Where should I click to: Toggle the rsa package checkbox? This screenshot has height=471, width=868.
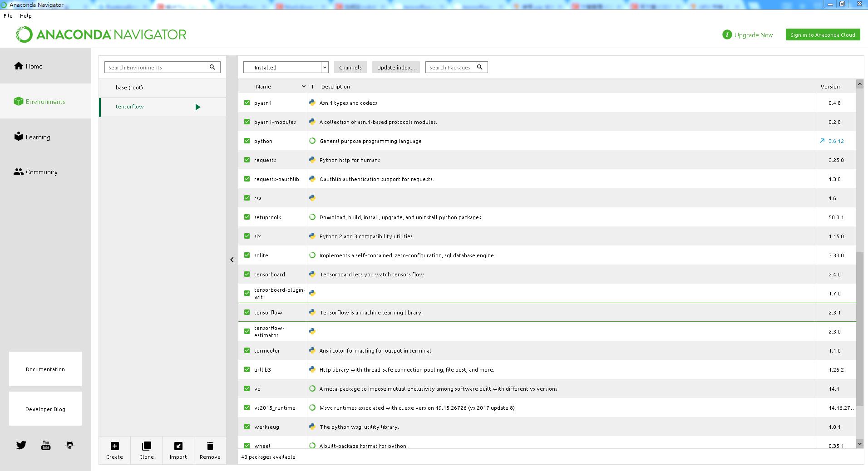coord(247,198)
